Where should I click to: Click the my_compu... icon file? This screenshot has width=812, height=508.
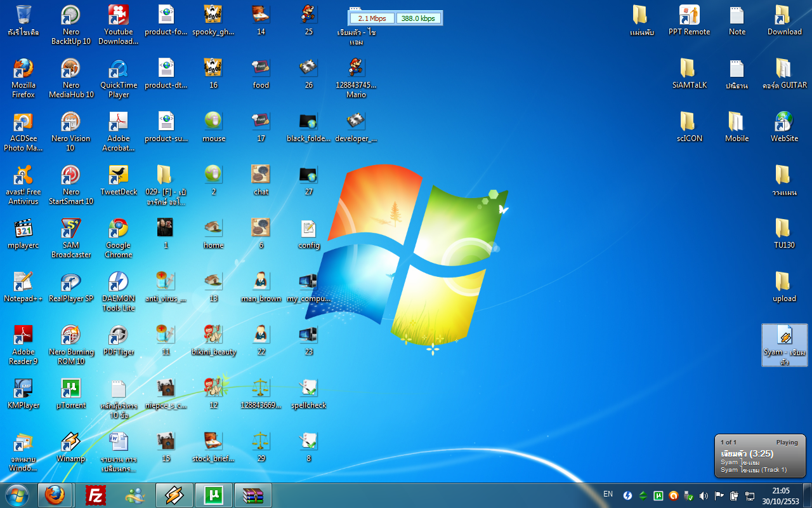(x=309, y=286)
